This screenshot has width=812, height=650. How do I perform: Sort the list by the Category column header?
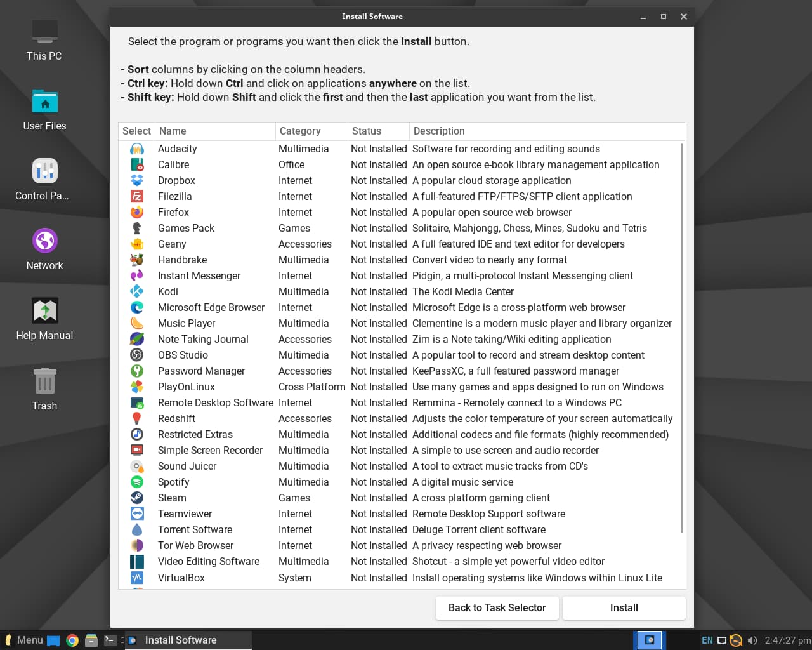[300, 131]
